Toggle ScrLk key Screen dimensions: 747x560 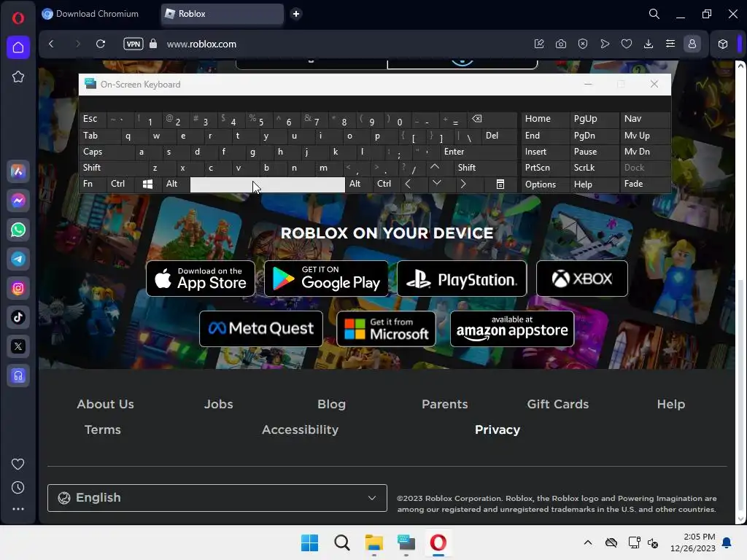click(x=594, y=168)
